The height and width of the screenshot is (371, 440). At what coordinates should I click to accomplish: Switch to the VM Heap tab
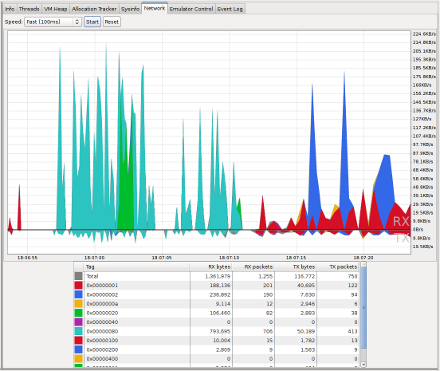56,9
